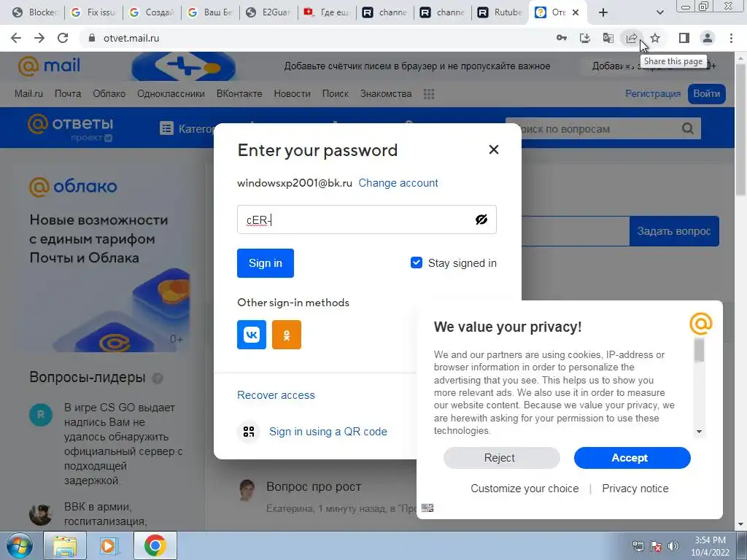The image size is (747, 560).
Task: Choose the Odnoklassniki sign-in icon
Action: [286, 335]
